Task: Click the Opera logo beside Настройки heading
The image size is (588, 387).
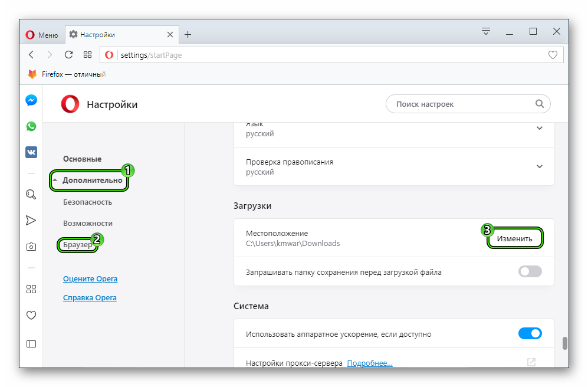Action: click(70, 104)
